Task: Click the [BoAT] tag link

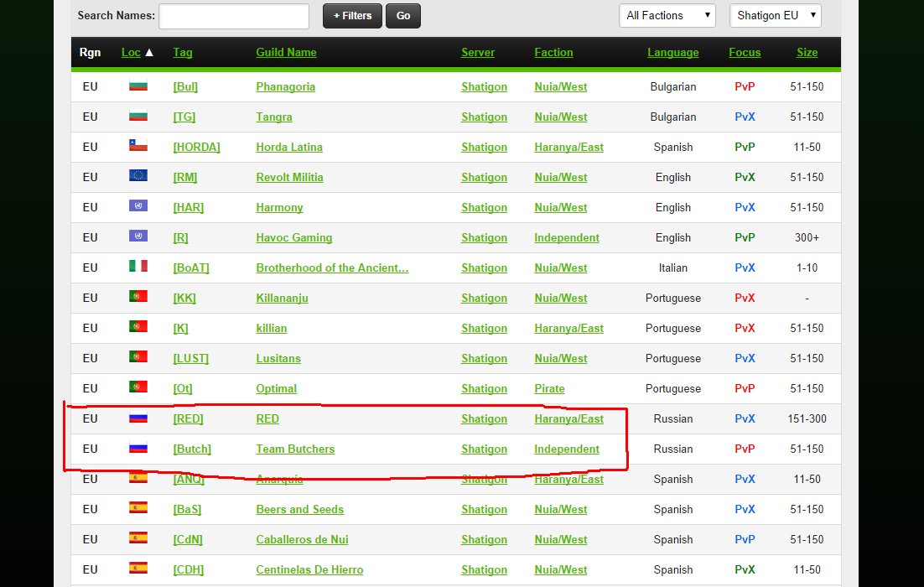Action: tap(191, 268)
